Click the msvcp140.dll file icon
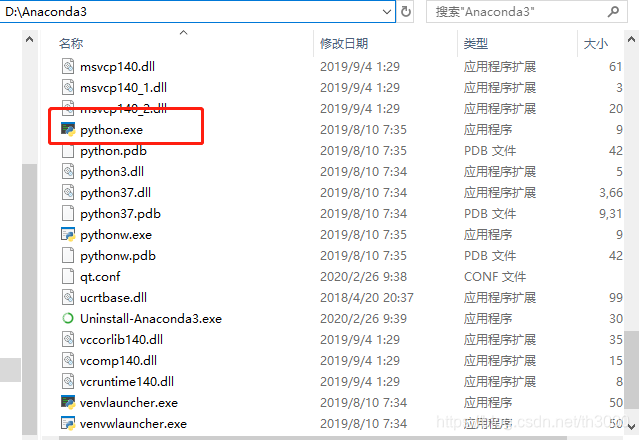Screen dimensions: 639x440 68,66
